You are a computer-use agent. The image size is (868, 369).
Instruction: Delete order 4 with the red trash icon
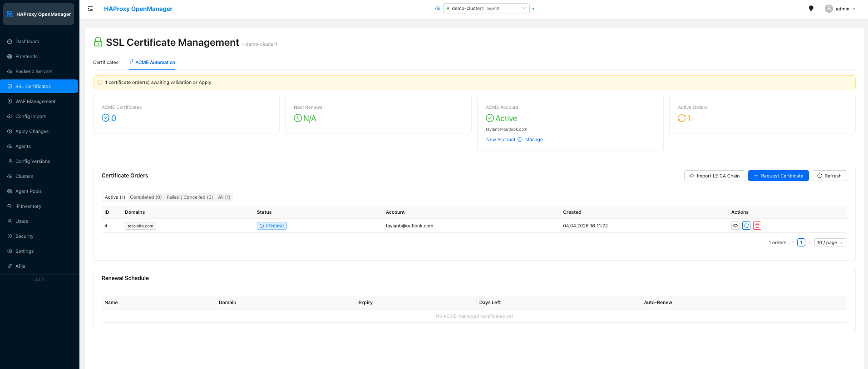point(757,226)
